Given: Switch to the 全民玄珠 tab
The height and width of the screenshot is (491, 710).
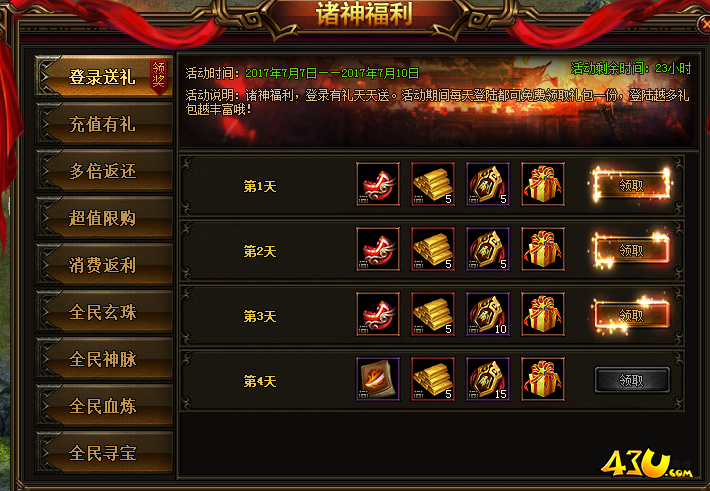Looking at the screenshot, I should pyautogui.click(x=104, y=312).
